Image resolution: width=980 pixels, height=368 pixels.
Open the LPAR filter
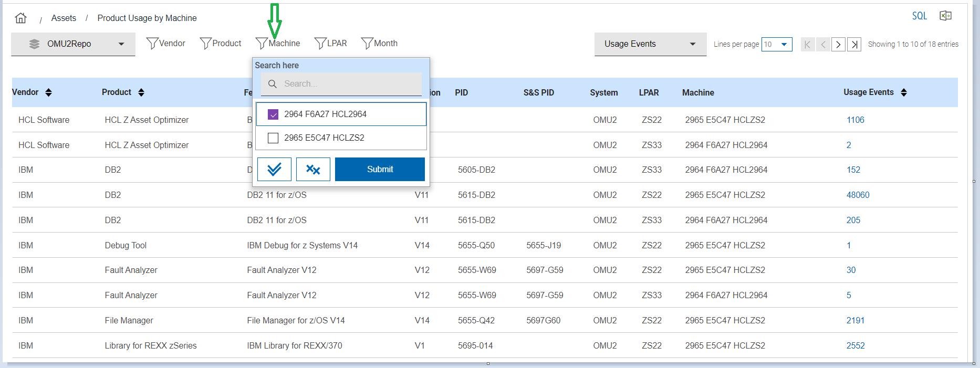tap(330, 44)
